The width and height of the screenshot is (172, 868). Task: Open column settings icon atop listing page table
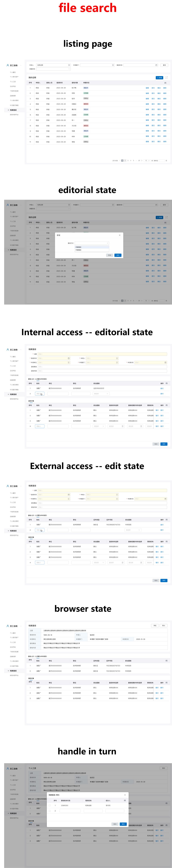tap(165, 82)
